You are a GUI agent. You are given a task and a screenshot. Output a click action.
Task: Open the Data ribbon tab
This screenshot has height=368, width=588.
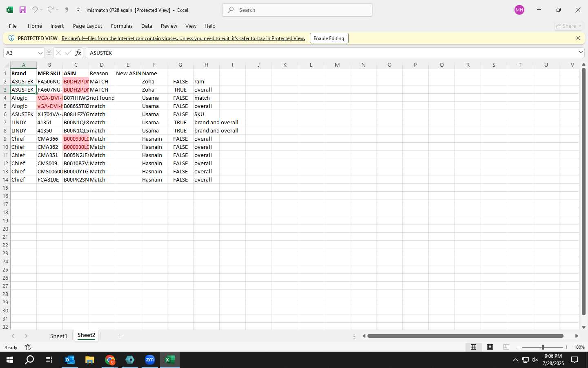coord(147,26)
